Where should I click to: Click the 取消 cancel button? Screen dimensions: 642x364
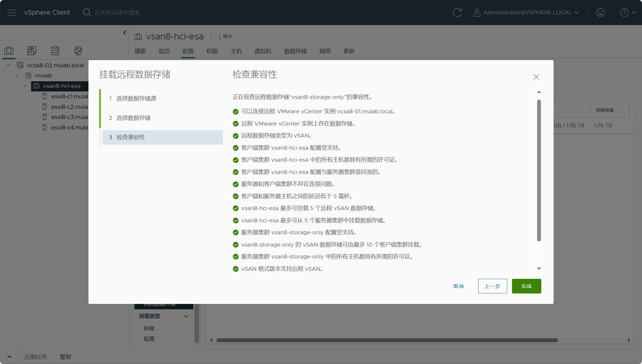click(x=458, y=286)
